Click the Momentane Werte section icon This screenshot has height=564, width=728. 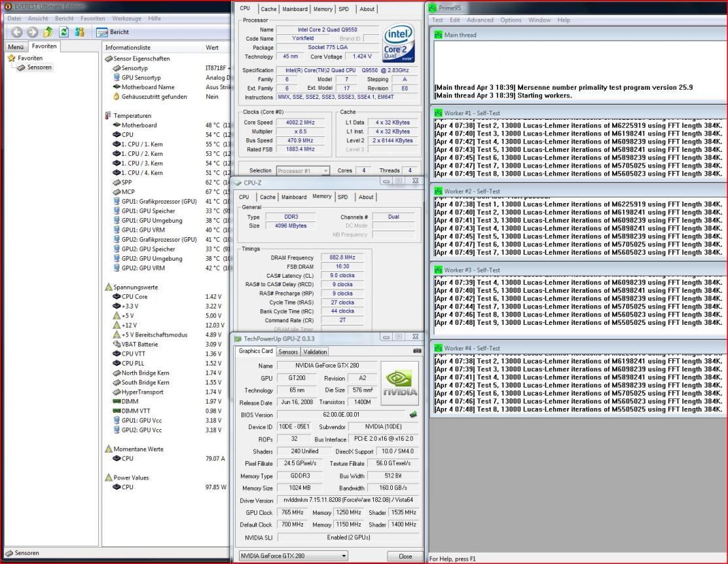pyautogui.click(x=109, y=449)
